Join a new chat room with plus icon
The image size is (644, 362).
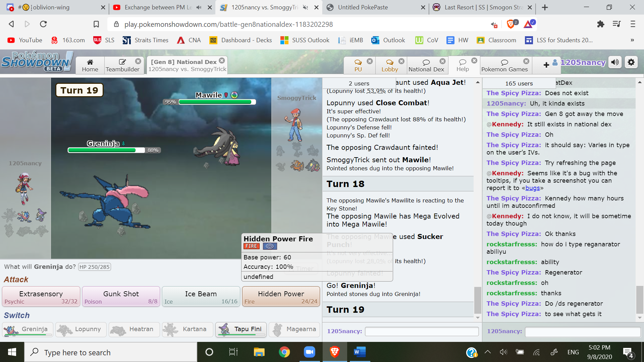click(546, 65)
